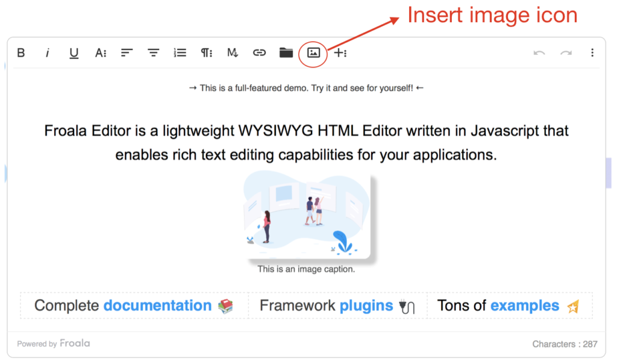
Task: Click the 'Complete' text cell
Action: coord(66,306)
